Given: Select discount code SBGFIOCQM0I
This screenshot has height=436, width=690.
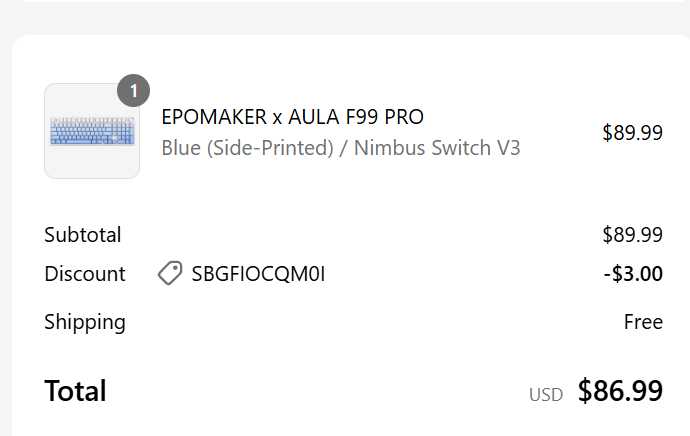Looking at the screenshot, I should 258,273.
